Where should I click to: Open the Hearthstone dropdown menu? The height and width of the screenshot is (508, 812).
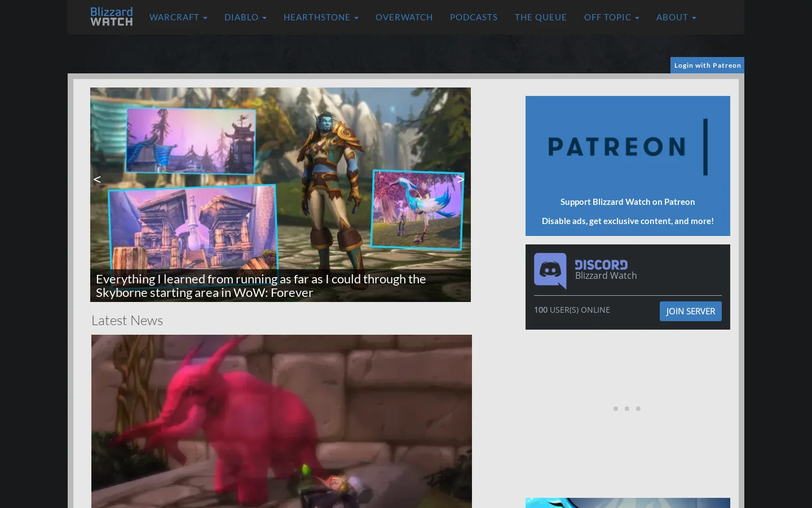(x=321, y=17)
